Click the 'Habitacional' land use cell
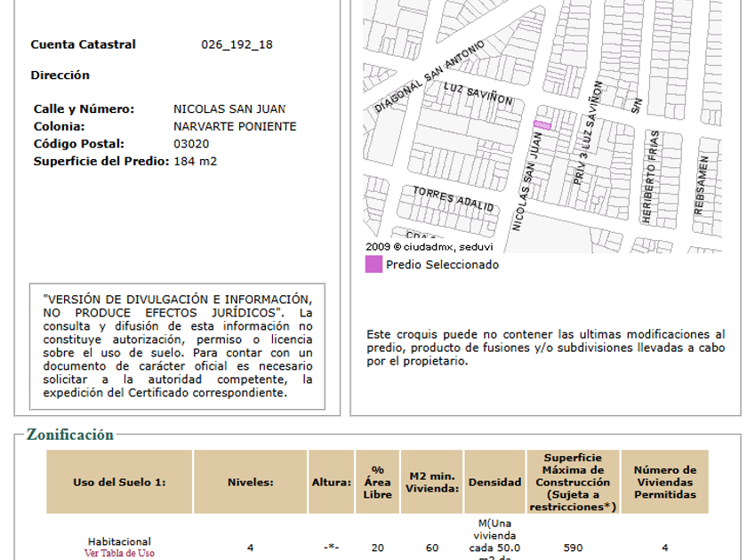Screen dimensions: 747x560 (119, 541)
